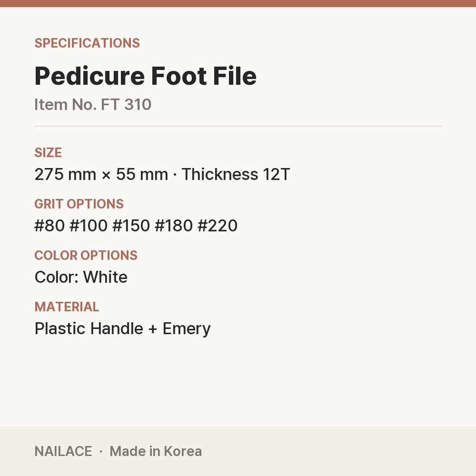Click the Thickness 12T text

click(236, 174)
